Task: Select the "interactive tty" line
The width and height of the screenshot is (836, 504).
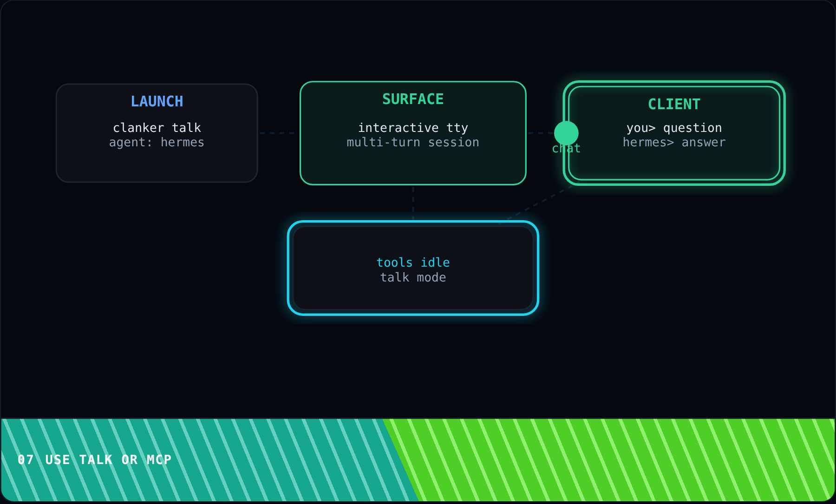Action: 413,128
